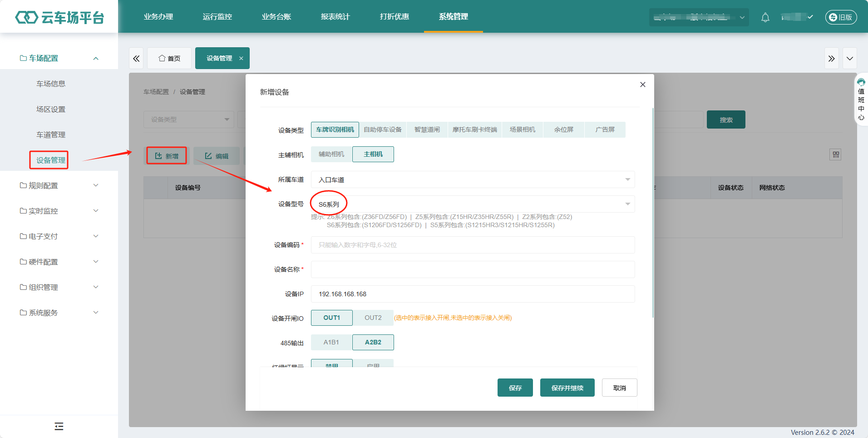The height and width of the screenshot is (438, 868).
Task: Open the 运行监控 menu
Action: point(217,16)
